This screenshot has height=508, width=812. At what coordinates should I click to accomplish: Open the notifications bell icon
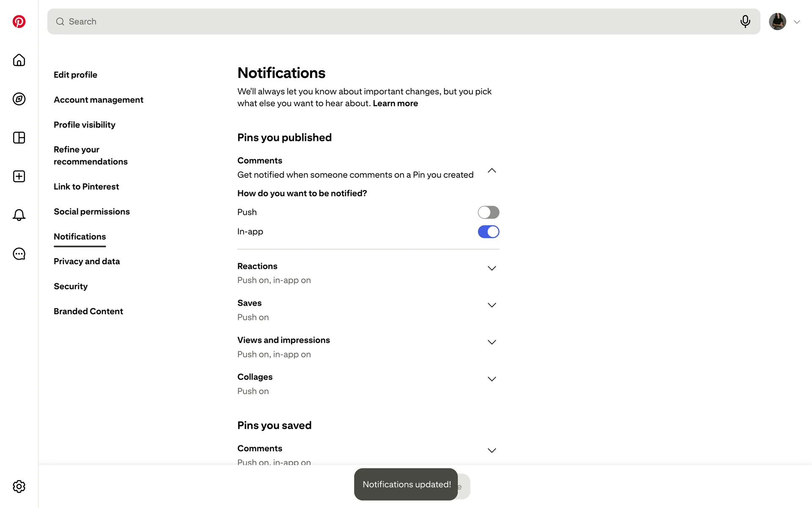19,215
